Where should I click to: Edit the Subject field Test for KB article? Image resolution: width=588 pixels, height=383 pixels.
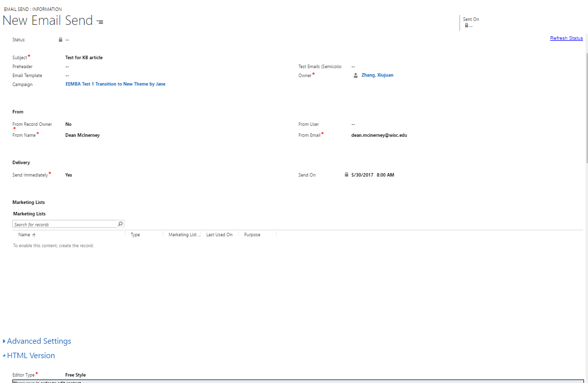coord(84,58)
